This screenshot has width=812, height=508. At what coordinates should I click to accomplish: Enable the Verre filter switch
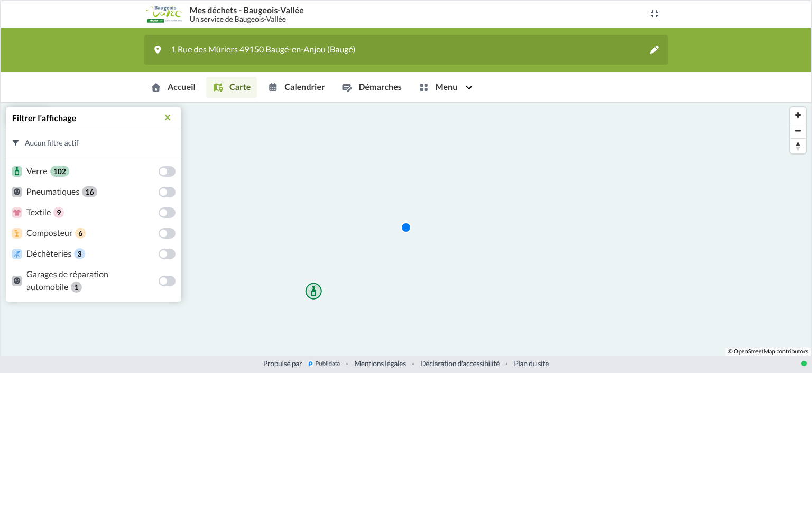pyautogui.click(x=167, y=171)
